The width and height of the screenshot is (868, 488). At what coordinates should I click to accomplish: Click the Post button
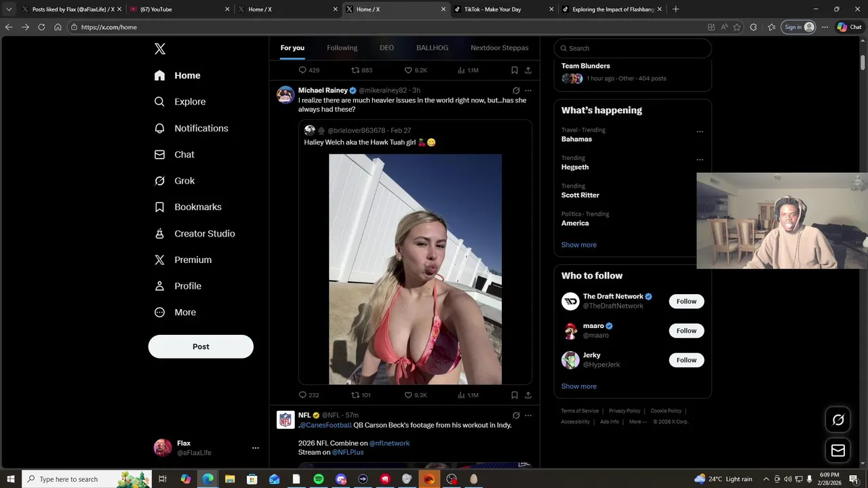[201, 346]
